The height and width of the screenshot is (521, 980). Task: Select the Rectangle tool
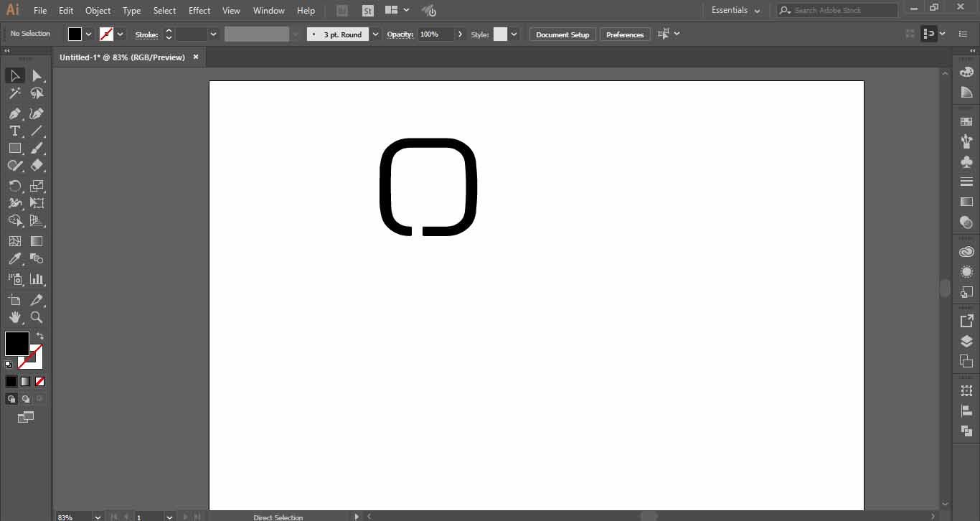15,149
